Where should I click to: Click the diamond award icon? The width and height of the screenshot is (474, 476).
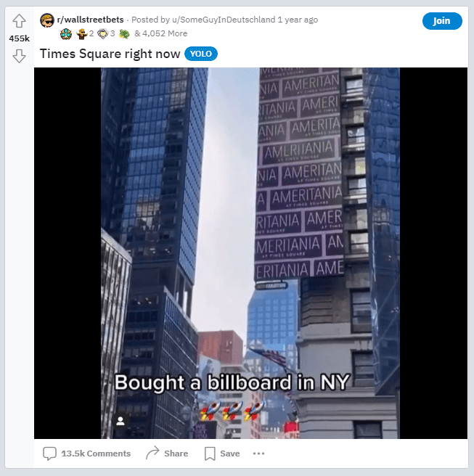(x=103, y=33)
